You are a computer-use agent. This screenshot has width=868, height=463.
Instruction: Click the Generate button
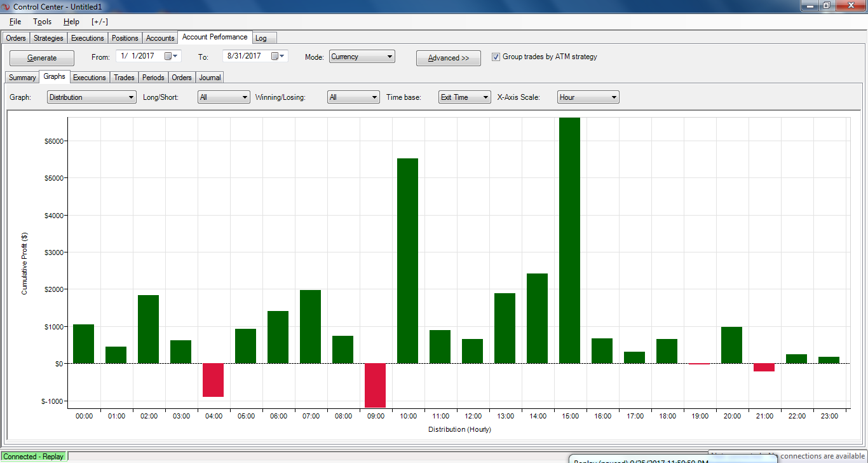pos(42,58)
